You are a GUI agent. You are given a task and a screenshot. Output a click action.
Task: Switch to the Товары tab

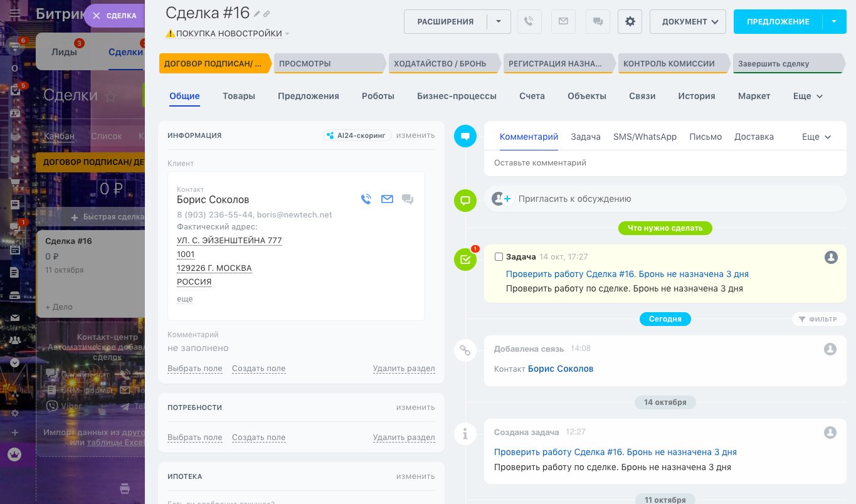tap(238, 96)
